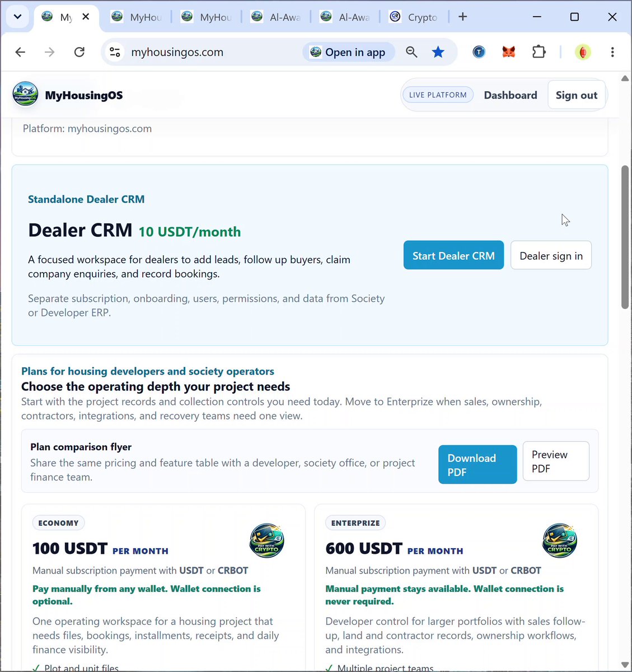Click the 100 USDT price text

pyautogui.click(x=70, y=548)
